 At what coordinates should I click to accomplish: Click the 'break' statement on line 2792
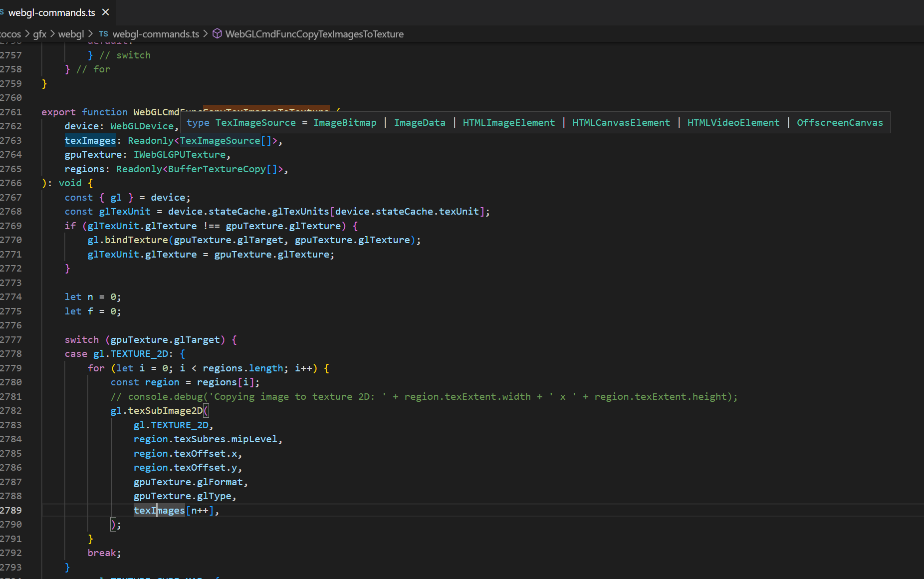pos(102,553)
